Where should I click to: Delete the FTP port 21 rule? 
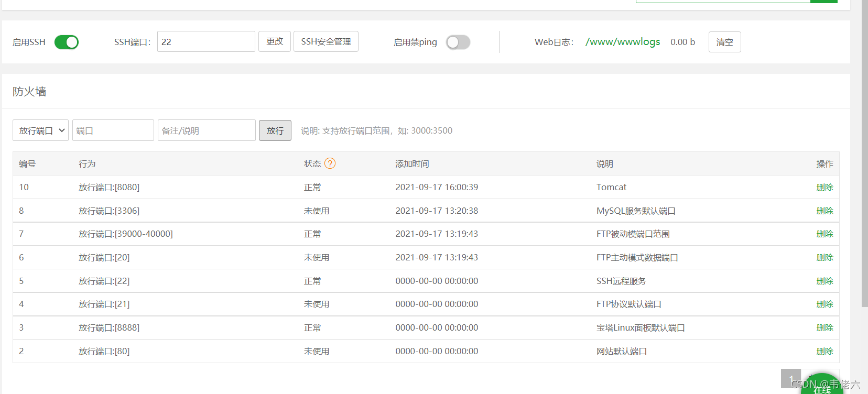pos(824,304)
